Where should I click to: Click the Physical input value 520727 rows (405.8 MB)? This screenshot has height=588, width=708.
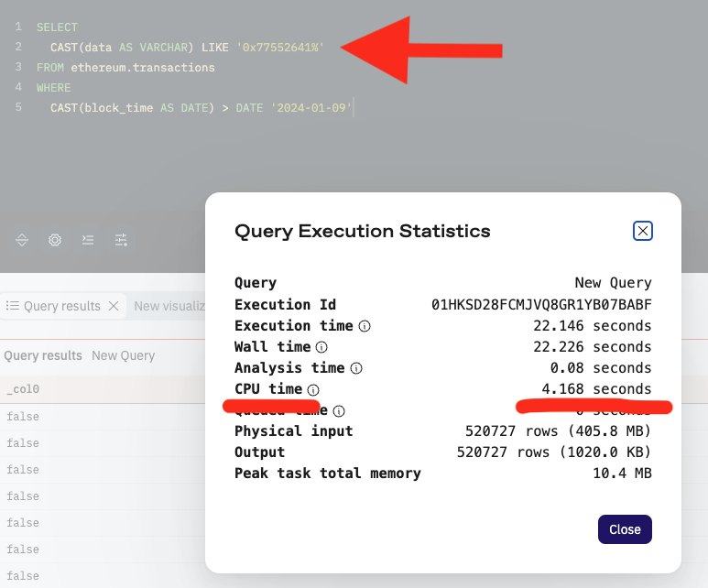coord(559,431)
